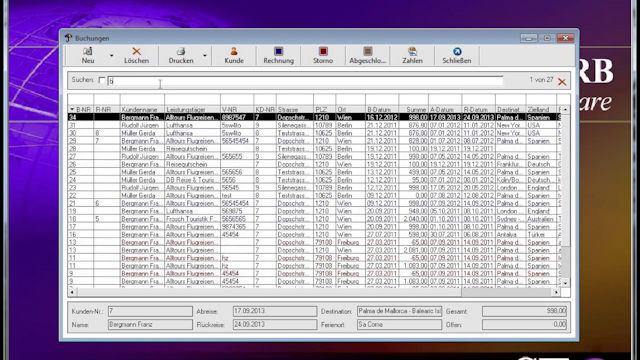Click the 2.040,00 sum cell
The image size is (640, 360).
413,219
